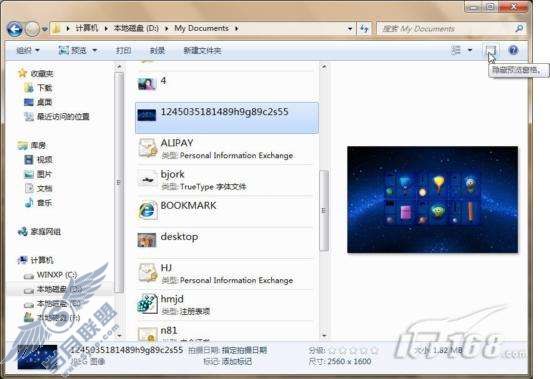Open the 音乐 library
Viewport: 550px width, 379px height.
pyautogui.click(x=39, y=203)
